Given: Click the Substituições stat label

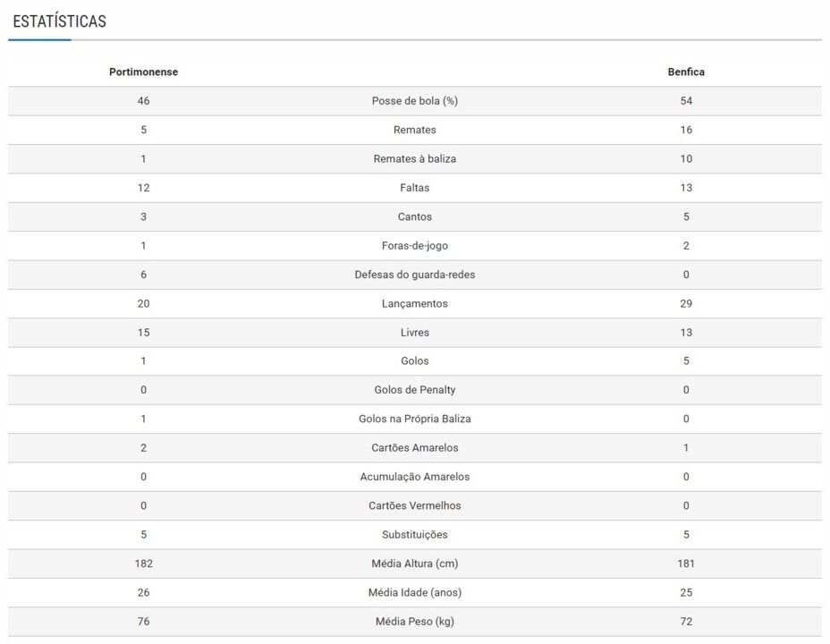Looking at the screenshot, I should coord(414,535).
